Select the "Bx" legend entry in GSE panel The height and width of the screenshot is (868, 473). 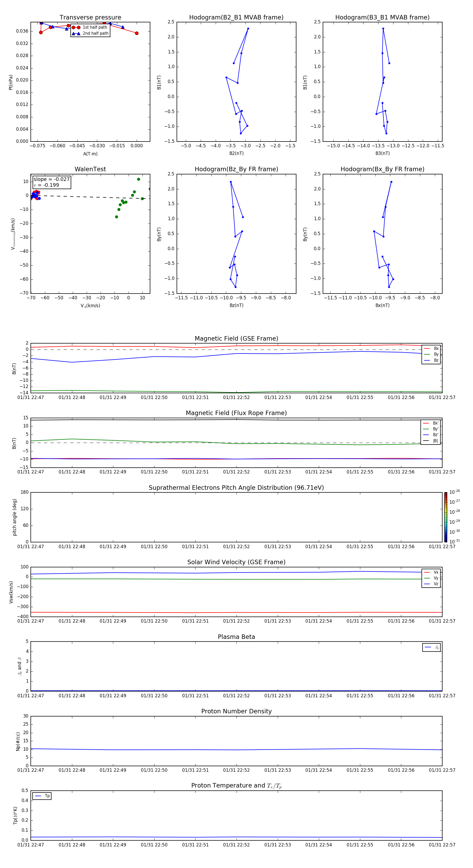click(431, 349)
